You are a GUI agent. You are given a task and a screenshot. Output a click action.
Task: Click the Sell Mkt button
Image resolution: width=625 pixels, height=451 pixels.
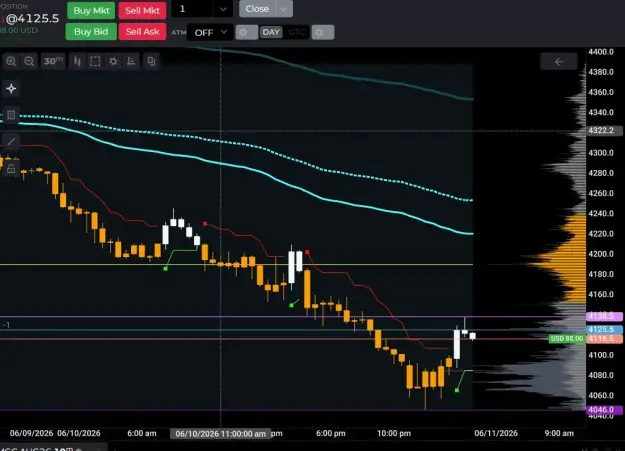point(142,10)
